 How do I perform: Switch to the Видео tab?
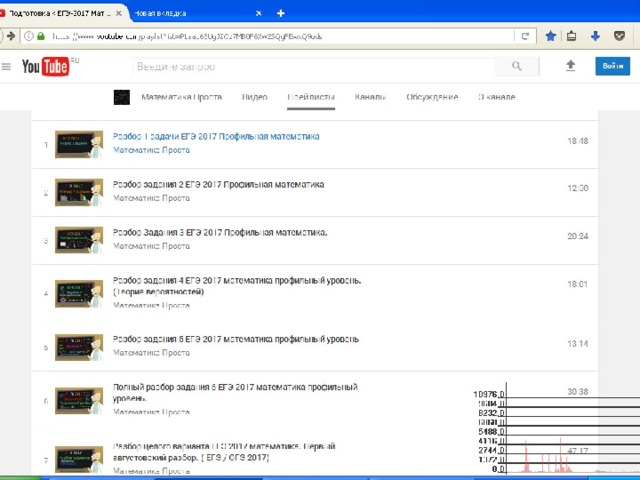[254, 97]
